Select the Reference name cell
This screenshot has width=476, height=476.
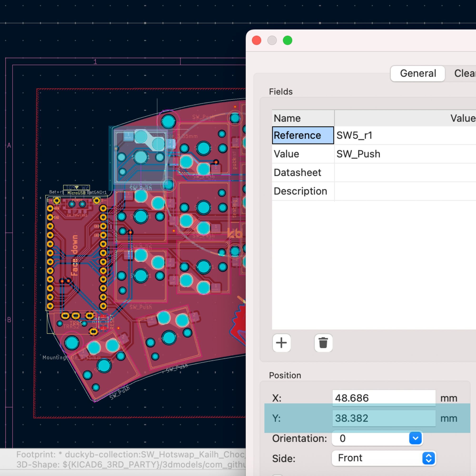coord(303,135)
